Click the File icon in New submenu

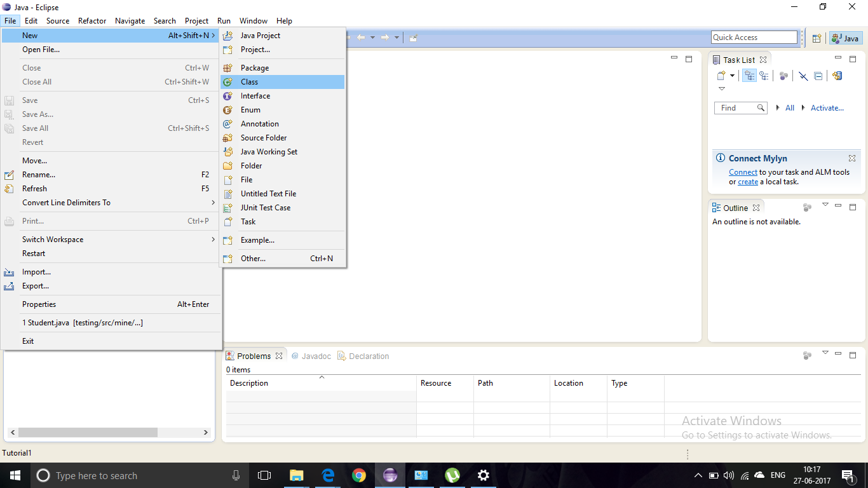point(228,180)
